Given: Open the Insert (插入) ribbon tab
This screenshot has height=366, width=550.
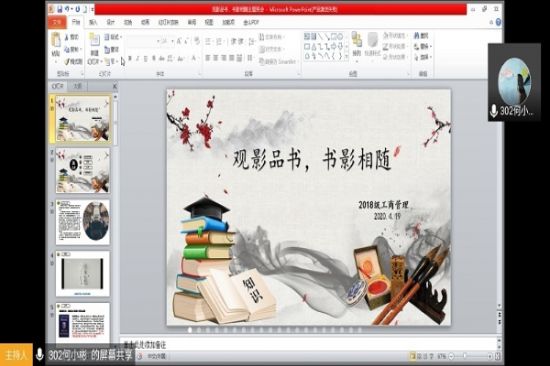Looking at the screenshot, I should (x=93, y=22).
